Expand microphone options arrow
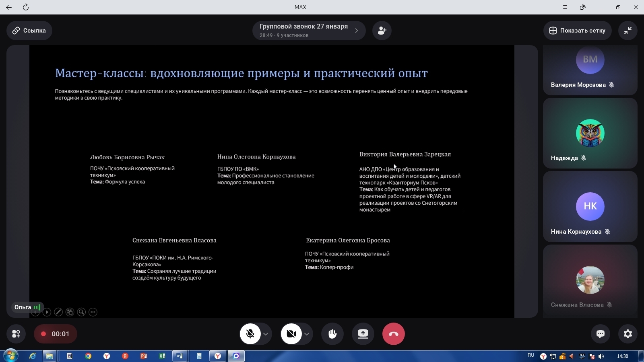The image size is (644, 362). pyautogui.click(x=266, y=334)
